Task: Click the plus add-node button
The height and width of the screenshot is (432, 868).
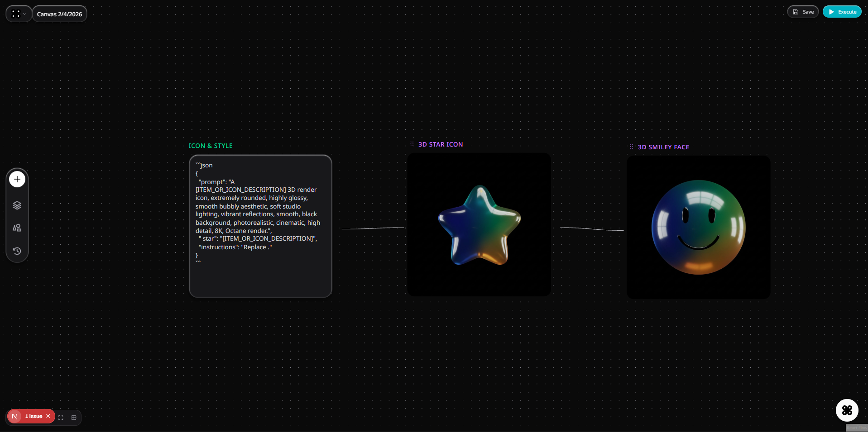Action: click(x=17, y=179)
